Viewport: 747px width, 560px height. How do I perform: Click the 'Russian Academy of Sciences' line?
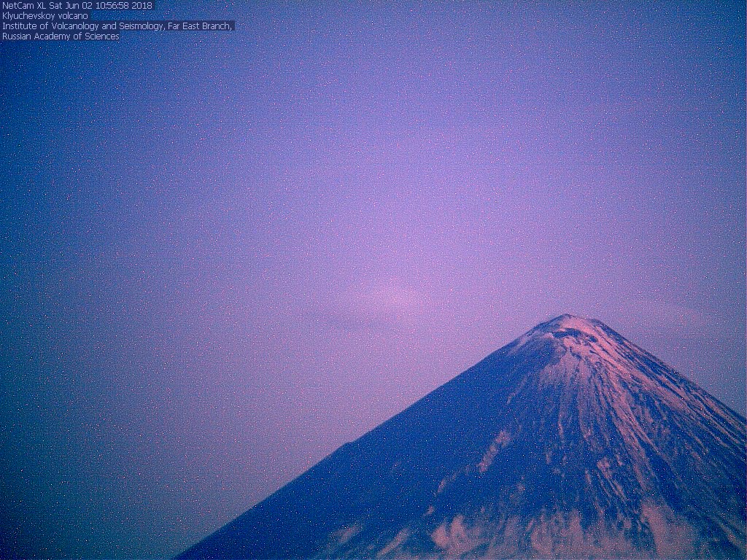point(61,36)
